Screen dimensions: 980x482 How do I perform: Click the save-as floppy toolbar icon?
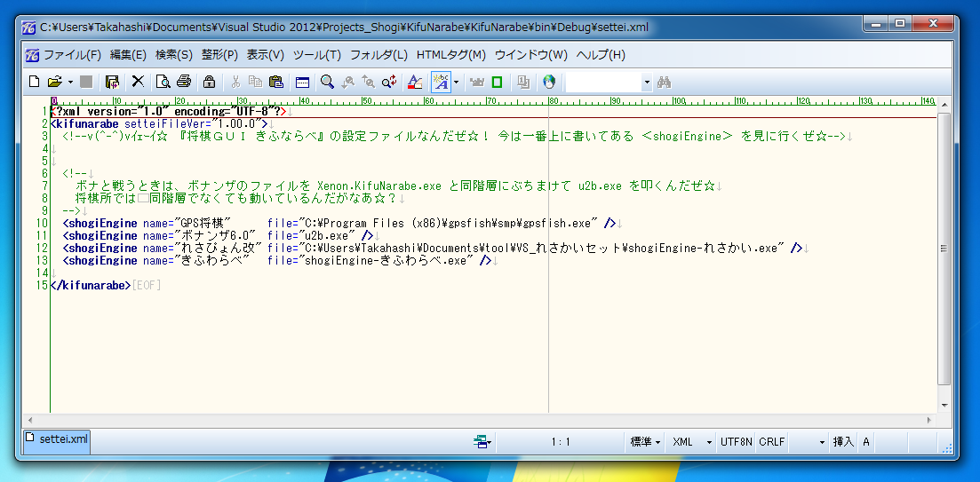click(x=113, y=82)
